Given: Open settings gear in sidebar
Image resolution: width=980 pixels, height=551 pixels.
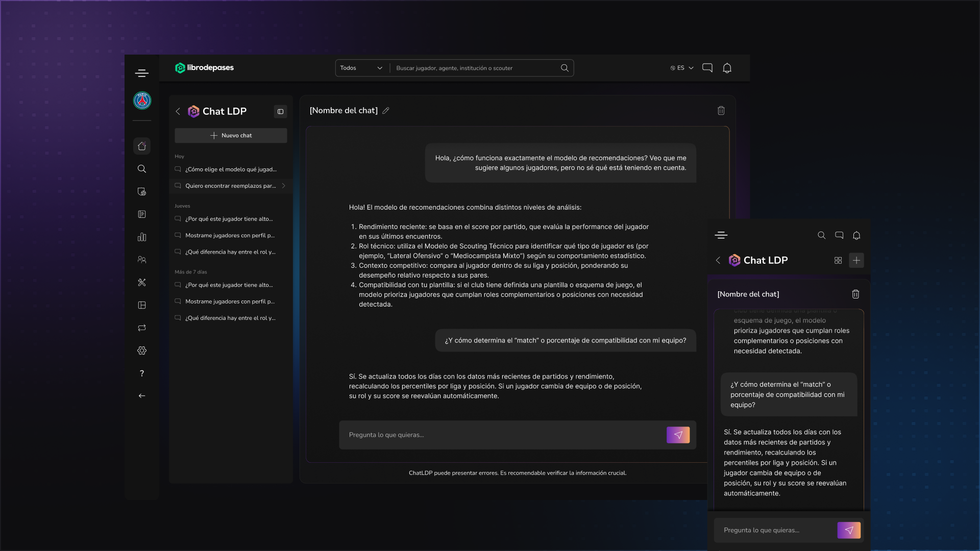Looking at the screenshot, I should [142, 351].
